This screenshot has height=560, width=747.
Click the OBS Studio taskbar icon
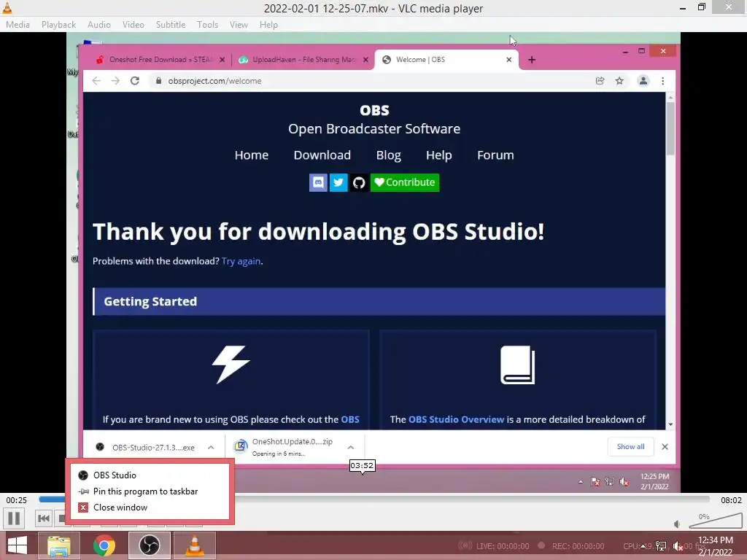(x=149, y=545)
